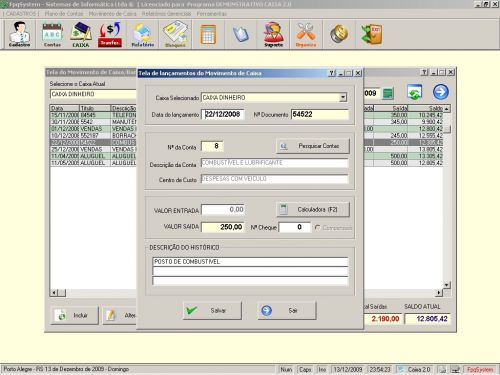The height and width of the screenshot is (375, 500).
Task: Open the Suporte toolbar icon
Action: tap(274, 34)
